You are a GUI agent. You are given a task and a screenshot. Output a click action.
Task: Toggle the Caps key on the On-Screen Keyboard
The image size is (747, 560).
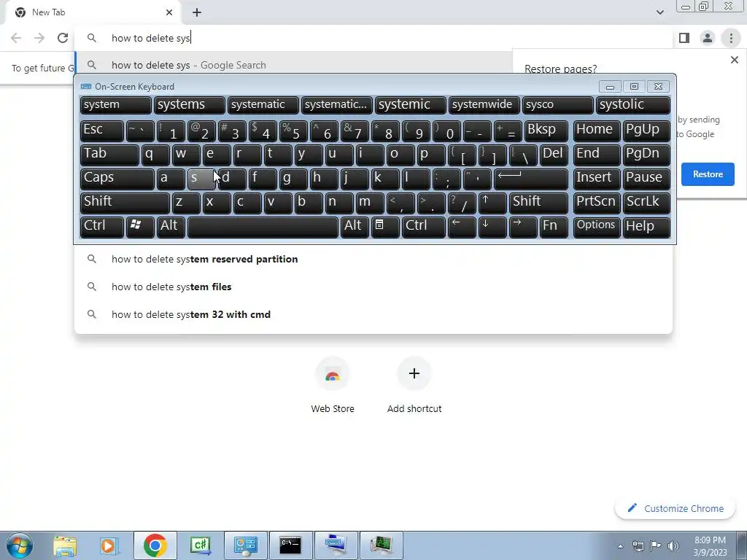tap(117, 179)
